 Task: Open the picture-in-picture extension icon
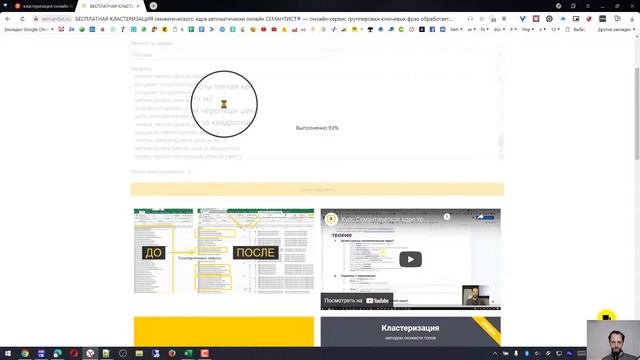(x=576, y=19)
